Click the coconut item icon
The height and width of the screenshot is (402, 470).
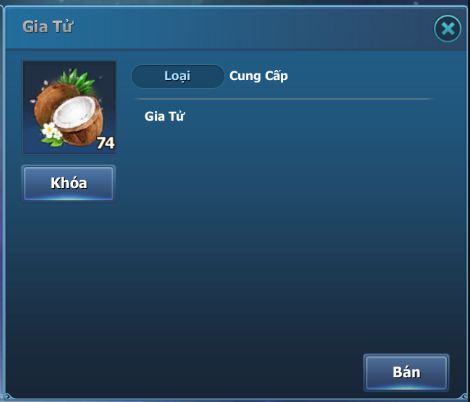(x=69, y=108)
